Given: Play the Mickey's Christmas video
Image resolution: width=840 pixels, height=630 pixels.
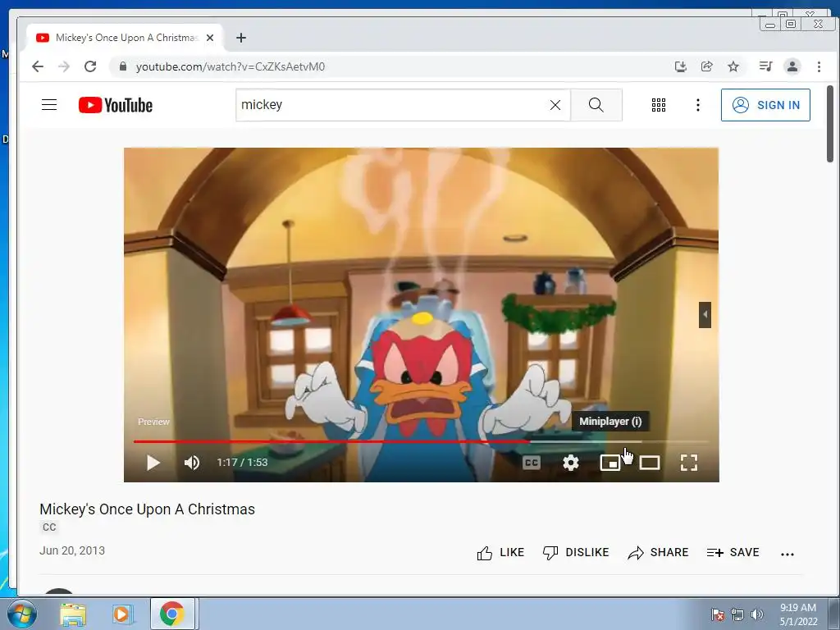Looking at the screenshot, I should tap(153, 463).
